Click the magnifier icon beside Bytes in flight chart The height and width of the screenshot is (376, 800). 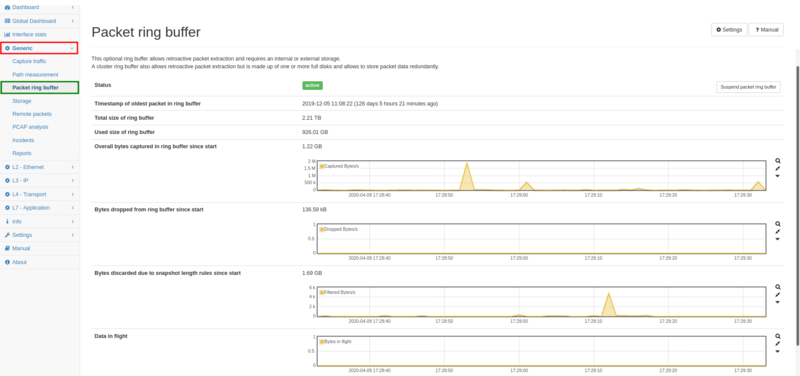778,336
